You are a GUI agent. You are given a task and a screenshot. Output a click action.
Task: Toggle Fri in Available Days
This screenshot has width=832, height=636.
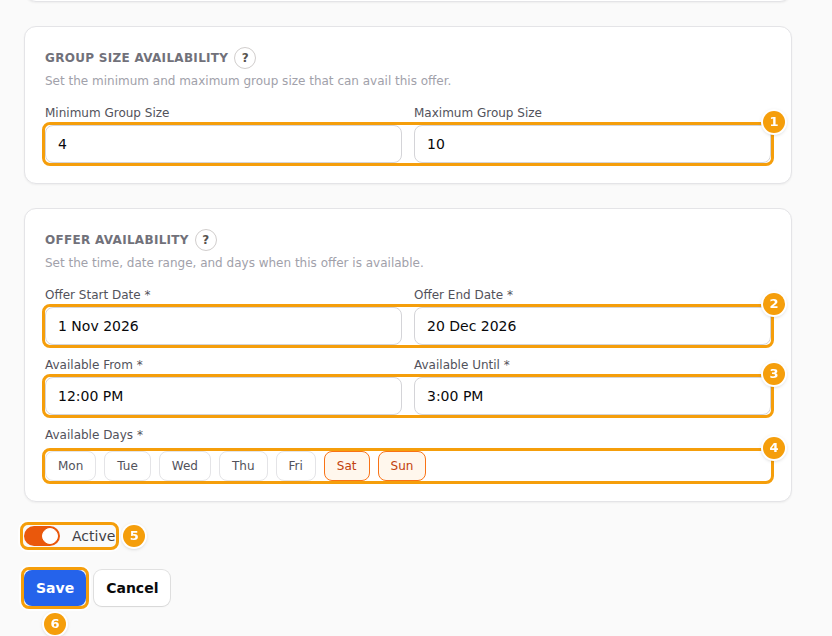tap(296, 466)
